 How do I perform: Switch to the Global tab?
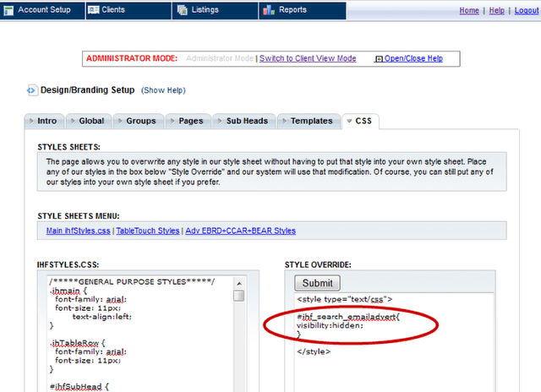pos(89,121)
